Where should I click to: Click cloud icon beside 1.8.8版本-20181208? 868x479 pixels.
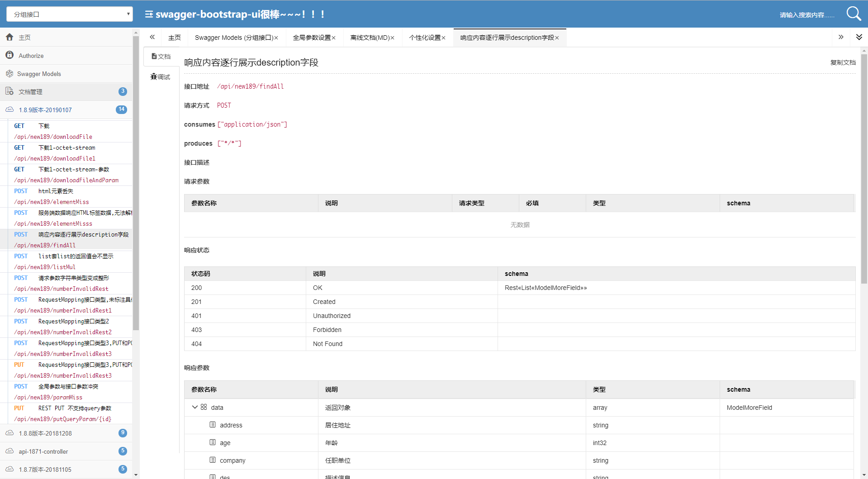click(x=9, y=433)
